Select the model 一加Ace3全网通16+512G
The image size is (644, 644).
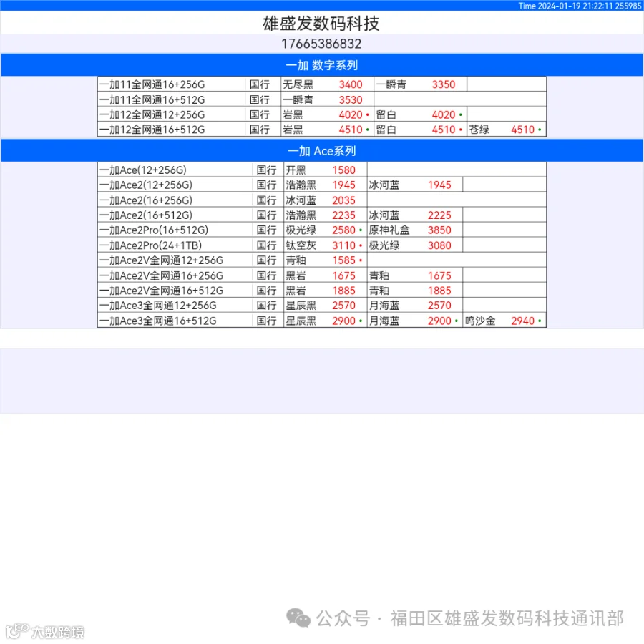tap(158, 321)
